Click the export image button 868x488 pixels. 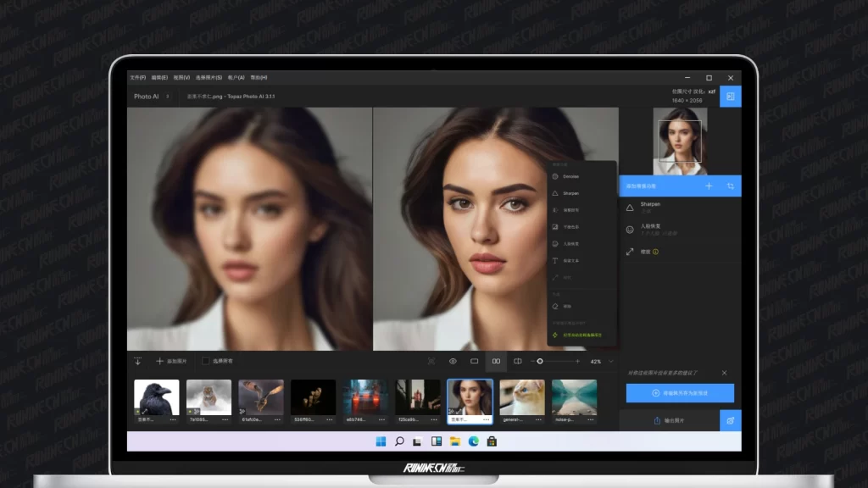pos(670,420)
